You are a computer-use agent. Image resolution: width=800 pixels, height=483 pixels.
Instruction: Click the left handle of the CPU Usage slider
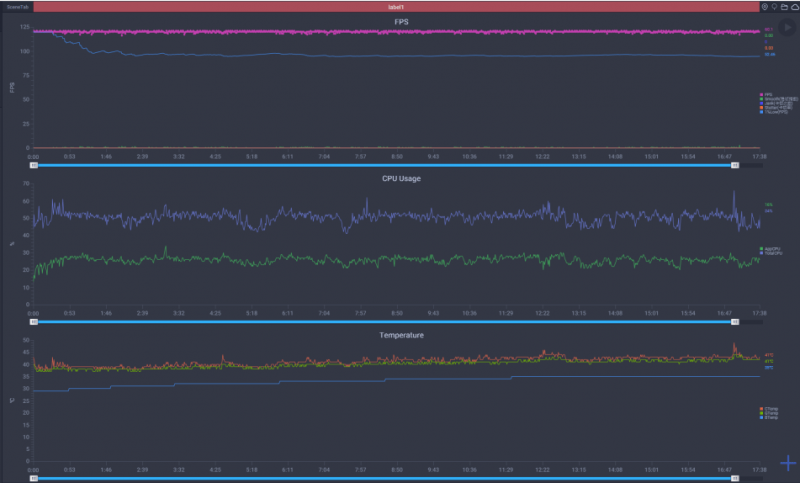[x=34, y=322]
